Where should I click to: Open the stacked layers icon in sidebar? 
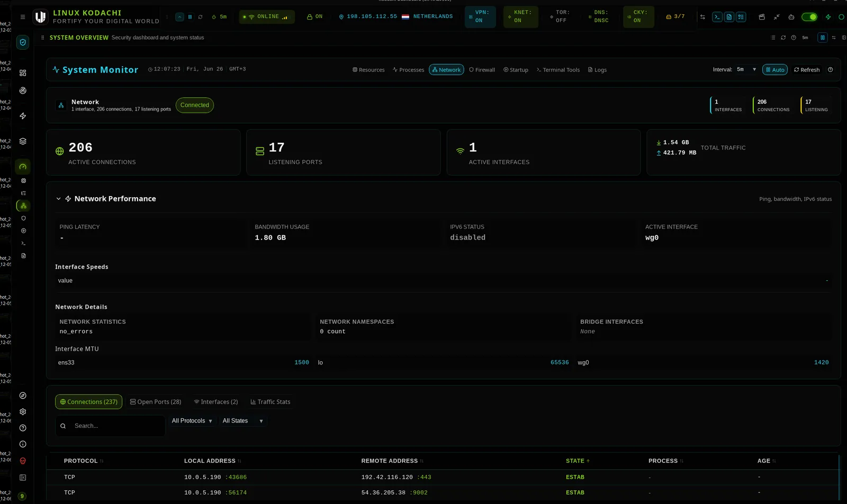click(x=23, y=141)
